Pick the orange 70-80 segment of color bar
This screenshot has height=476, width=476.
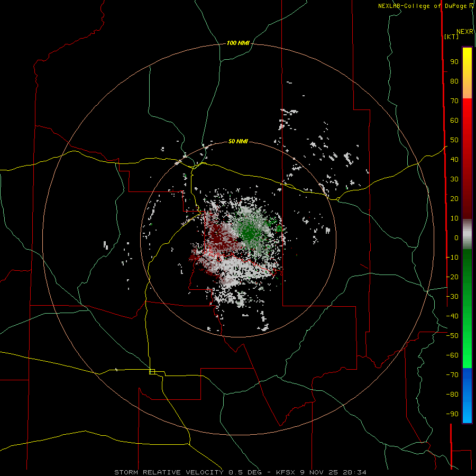pyautogui.click(x=467, y=90)
